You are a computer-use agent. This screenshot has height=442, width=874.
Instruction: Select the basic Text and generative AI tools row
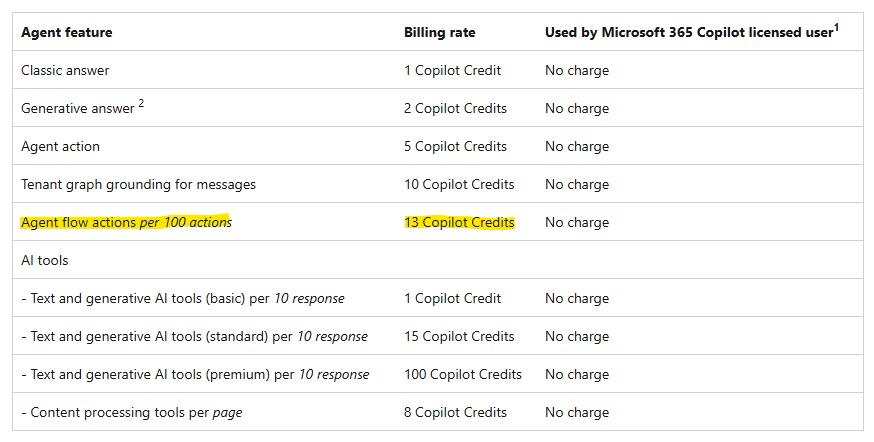[183, 299]
